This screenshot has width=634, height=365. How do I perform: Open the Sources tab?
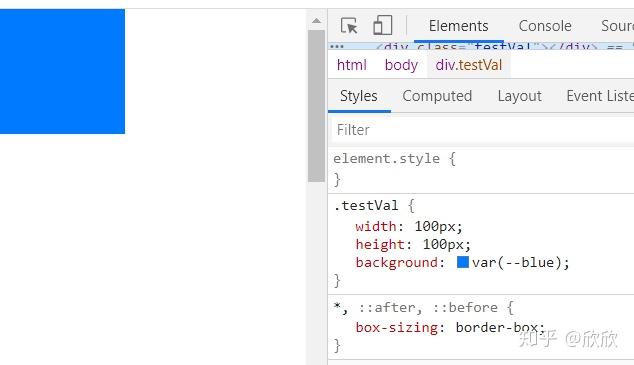[617, 26]
